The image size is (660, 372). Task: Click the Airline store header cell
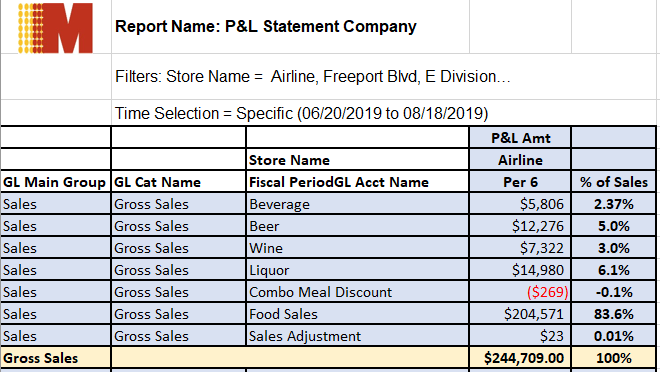coord(520,160)
